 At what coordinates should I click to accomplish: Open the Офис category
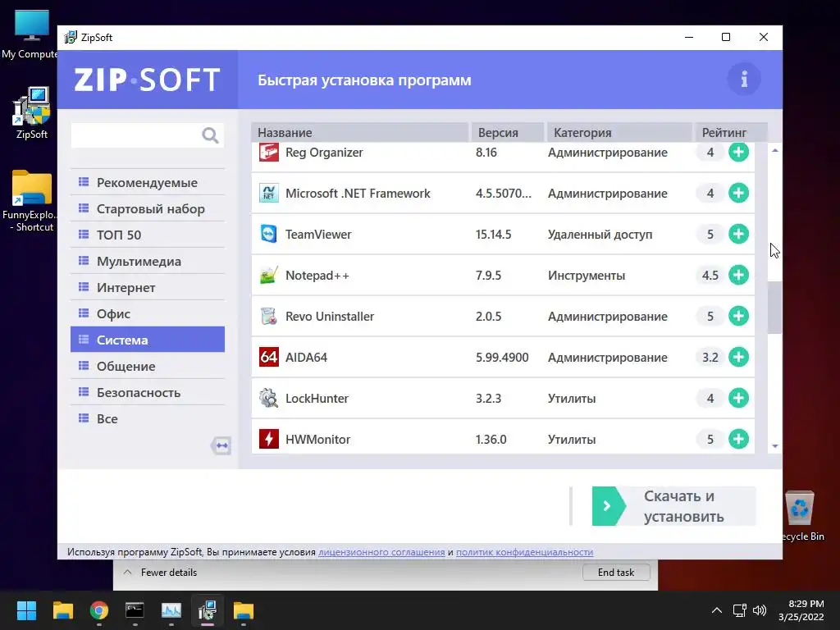[148, 314]
